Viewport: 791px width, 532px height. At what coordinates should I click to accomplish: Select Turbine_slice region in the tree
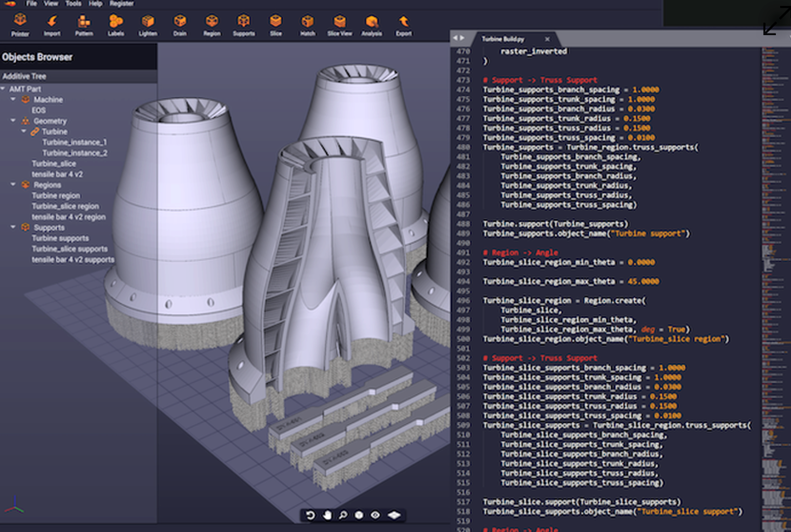[65, 206]
